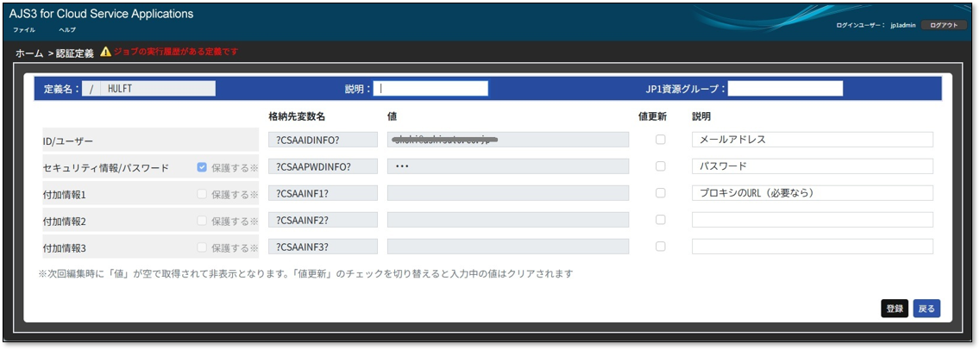Click the 戻る button
980x350 pixels.
click(927, 309)
